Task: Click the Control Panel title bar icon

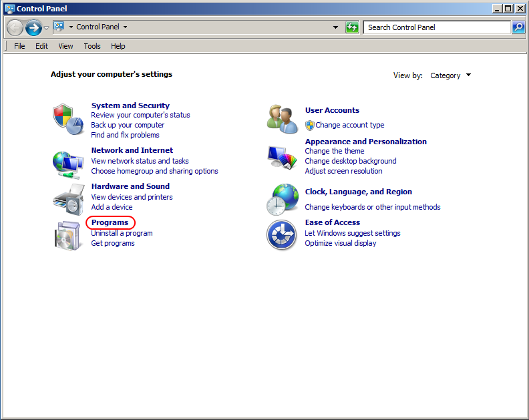Action: (10, 9)
